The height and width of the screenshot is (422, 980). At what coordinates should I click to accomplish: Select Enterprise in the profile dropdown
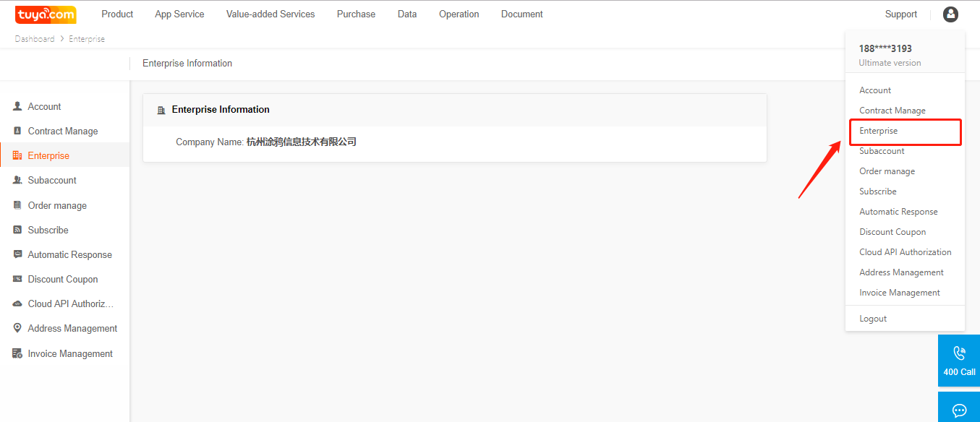click(878, 131)
